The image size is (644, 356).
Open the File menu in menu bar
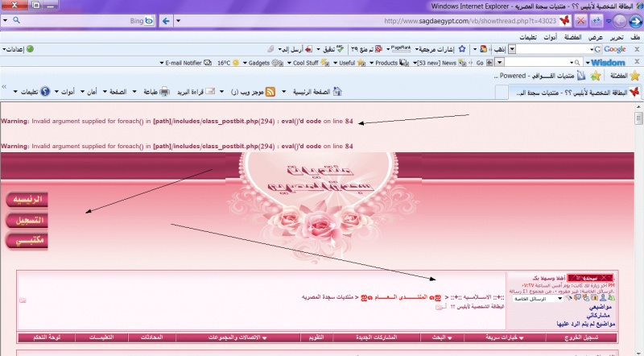(x=634, y=38)
